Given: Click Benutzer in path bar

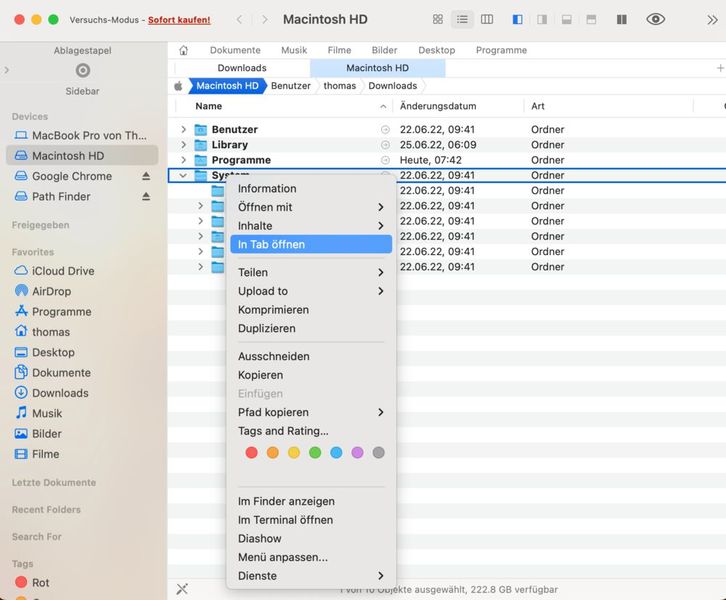Looking at the screenshot, I should point(291,86).
